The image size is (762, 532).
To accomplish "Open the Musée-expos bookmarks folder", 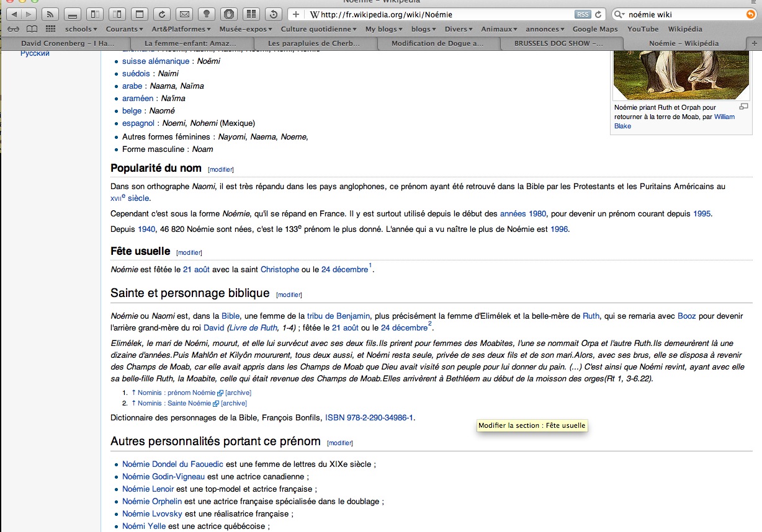I will tap(246, 29).
